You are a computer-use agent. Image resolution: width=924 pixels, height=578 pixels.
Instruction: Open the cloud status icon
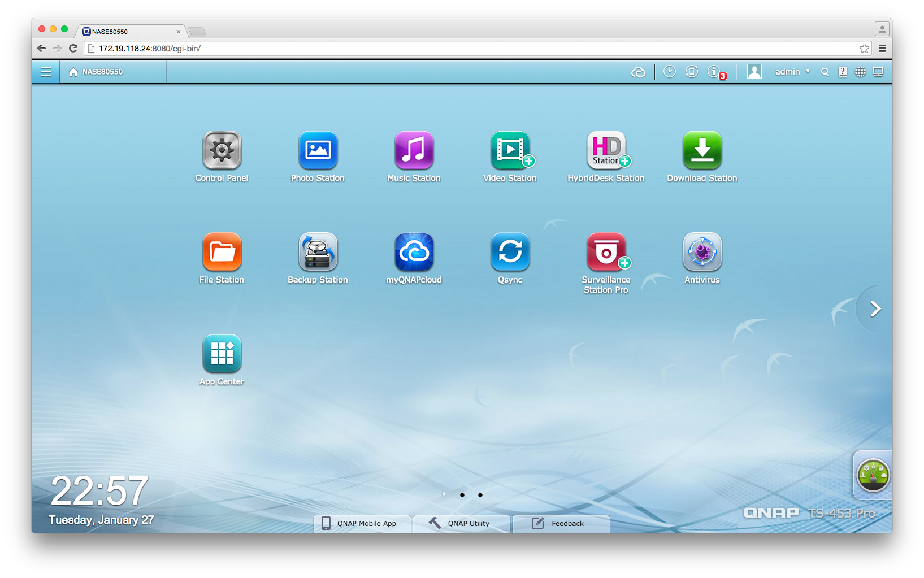click(x=638, y=72)
